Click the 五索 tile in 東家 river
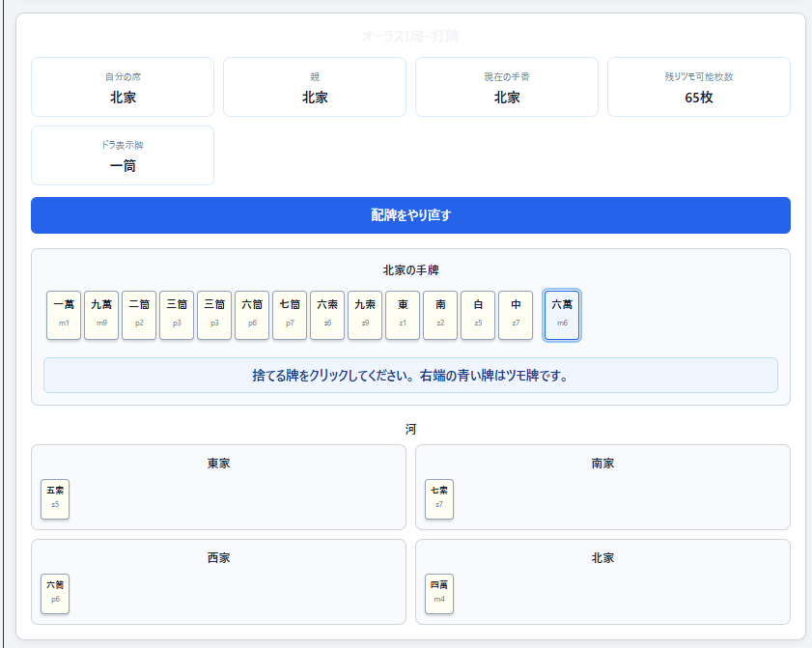Screen dimensions: 812x648 (55, 499)
